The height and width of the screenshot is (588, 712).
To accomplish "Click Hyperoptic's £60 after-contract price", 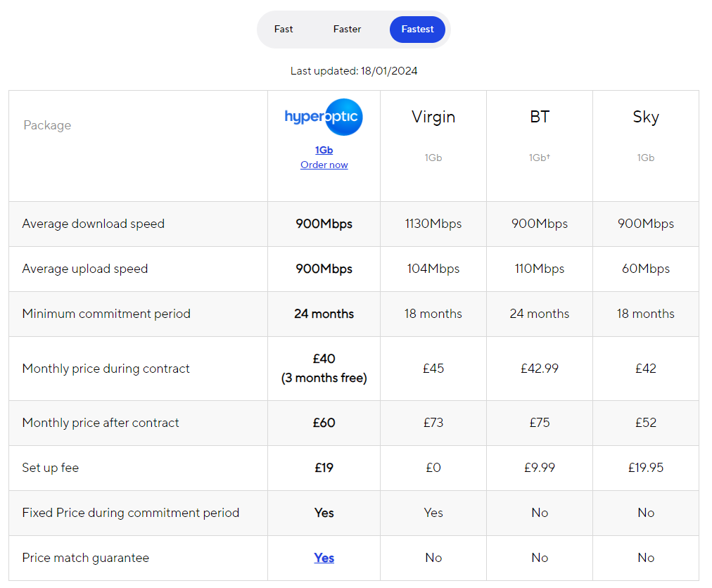I will coord(324,422).
